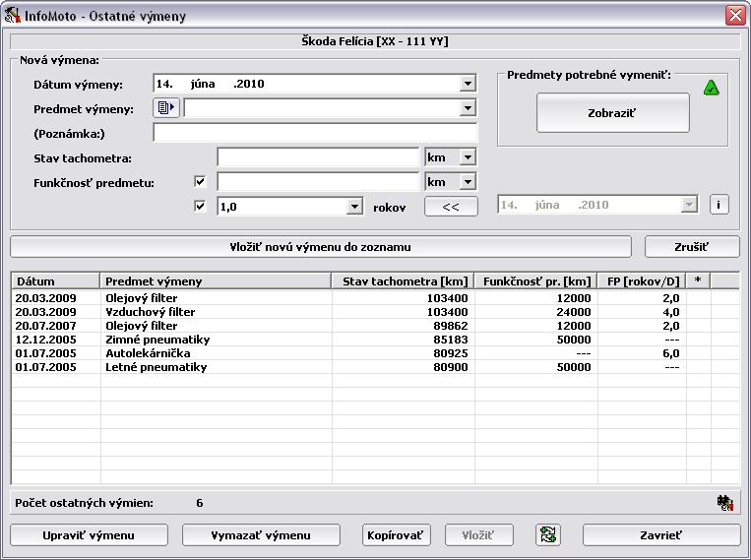This screenshot has width=751, height=560.
Task: Click the 'i' info button
Action: 719,205
